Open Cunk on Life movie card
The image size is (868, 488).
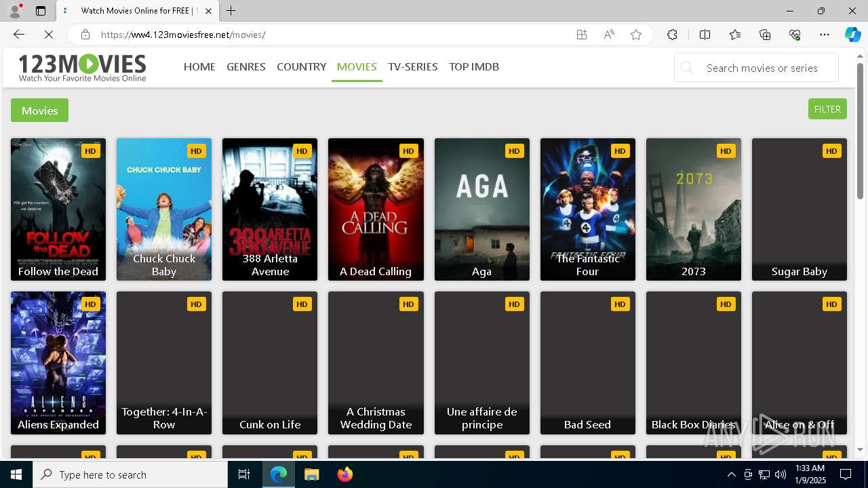[x=270, y=363]
